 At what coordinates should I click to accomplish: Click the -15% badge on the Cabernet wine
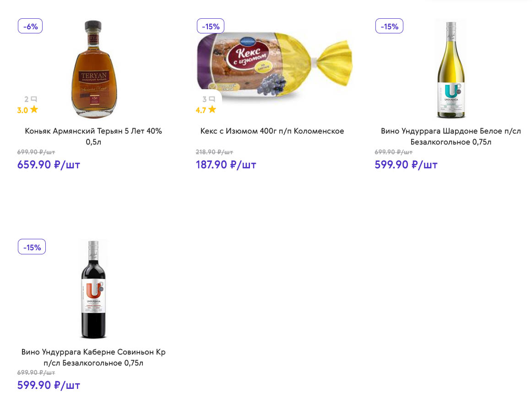32,247
